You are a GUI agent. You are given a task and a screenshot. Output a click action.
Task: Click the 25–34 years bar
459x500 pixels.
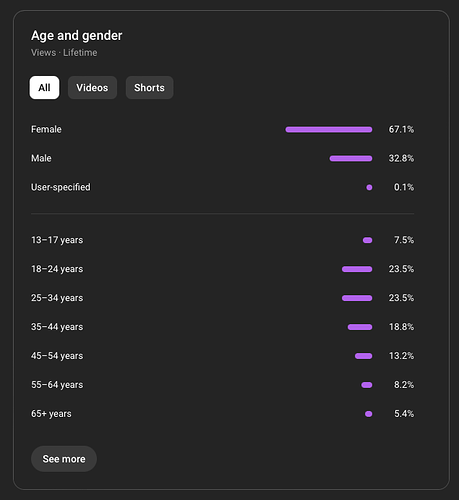[357, 298]
